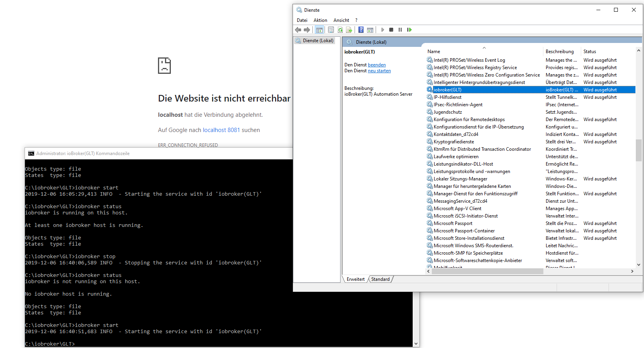Screen dimensions: 644x348
Task: Click the horizontal scrollbar right arrow
Action: (632, 271)
